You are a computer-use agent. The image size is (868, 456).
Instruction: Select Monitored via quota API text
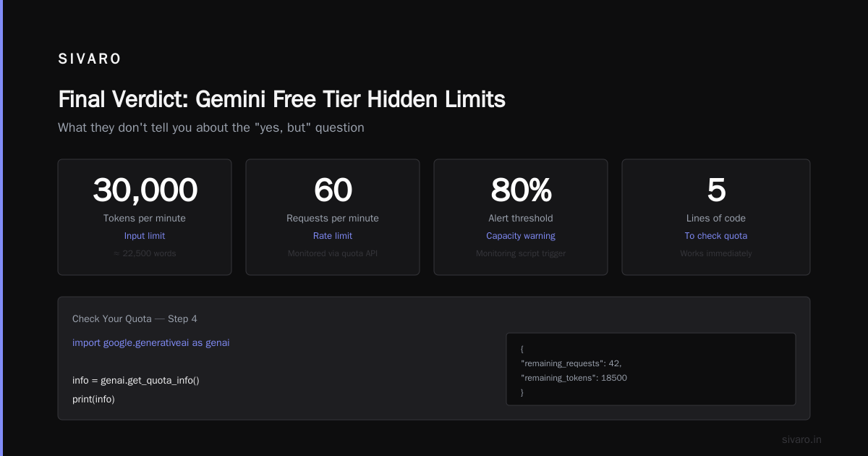coord(333,253)
